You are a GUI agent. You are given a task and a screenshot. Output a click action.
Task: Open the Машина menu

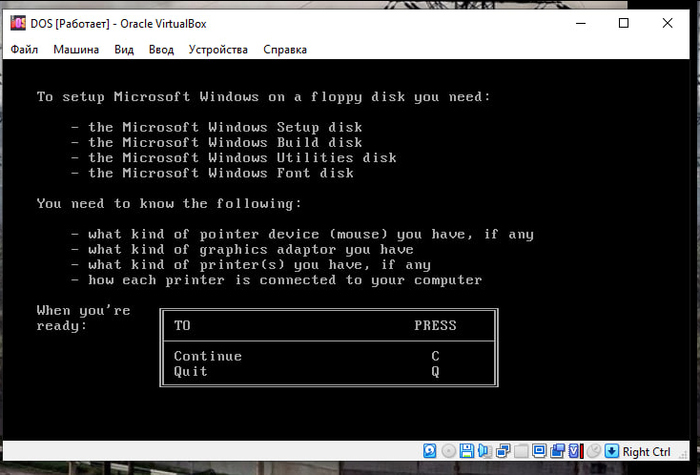(x=76, y=49)
